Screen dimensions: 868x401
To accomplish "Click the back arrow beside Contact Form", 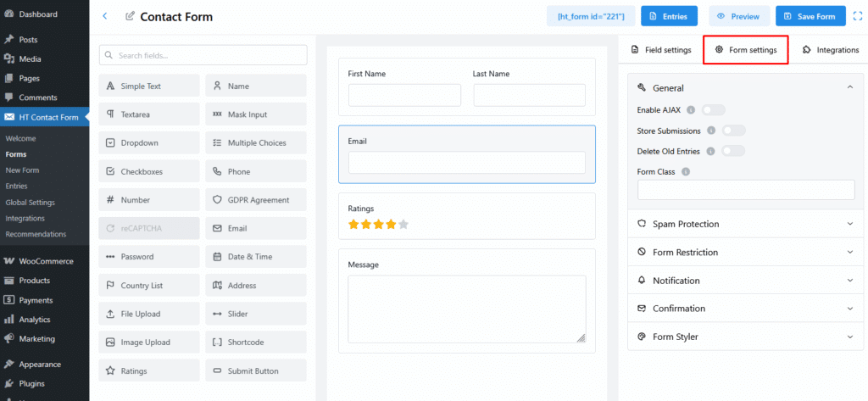I will [104, 16].
